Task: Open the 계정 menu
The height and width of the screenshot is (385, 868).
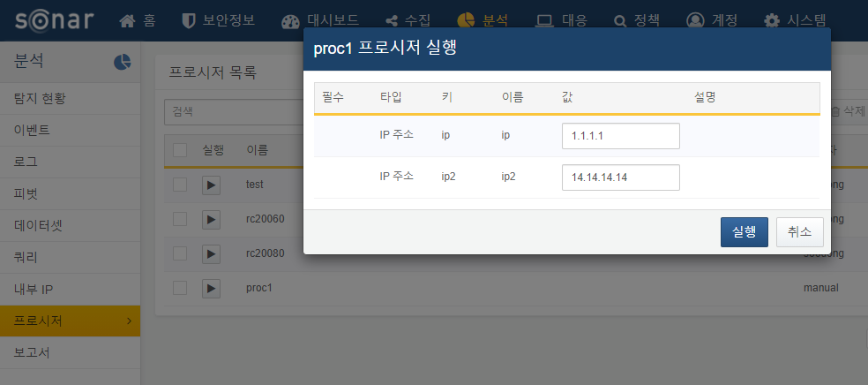Action: point(724,21)
